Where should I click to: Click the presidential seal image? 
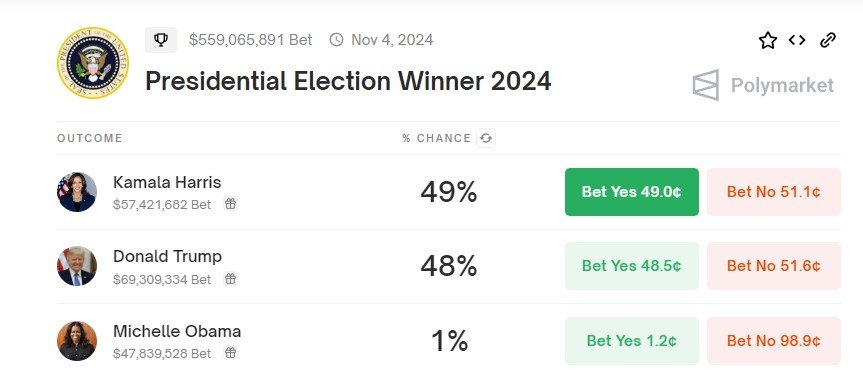(92, 62)
